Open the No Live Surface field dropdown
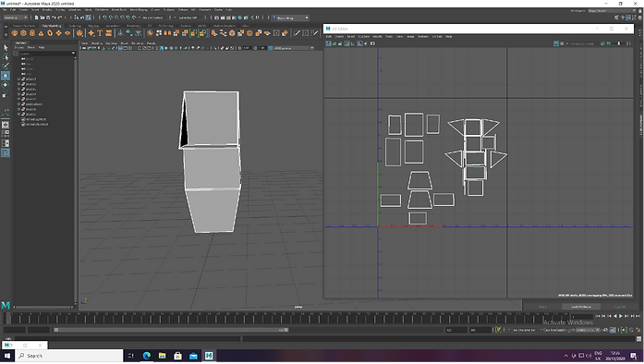The image size is (644, 364). [152, 18]
